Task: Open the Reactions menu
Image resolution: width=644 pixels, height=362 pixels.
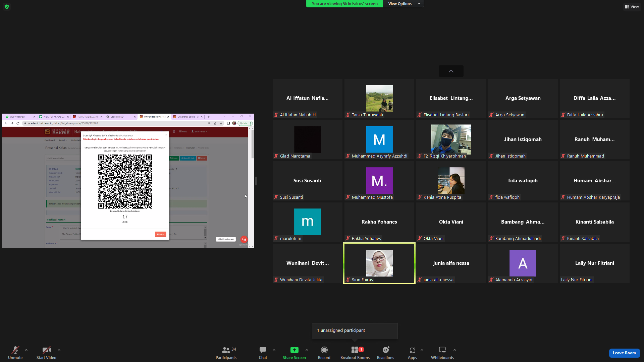Action: point(385,353)
